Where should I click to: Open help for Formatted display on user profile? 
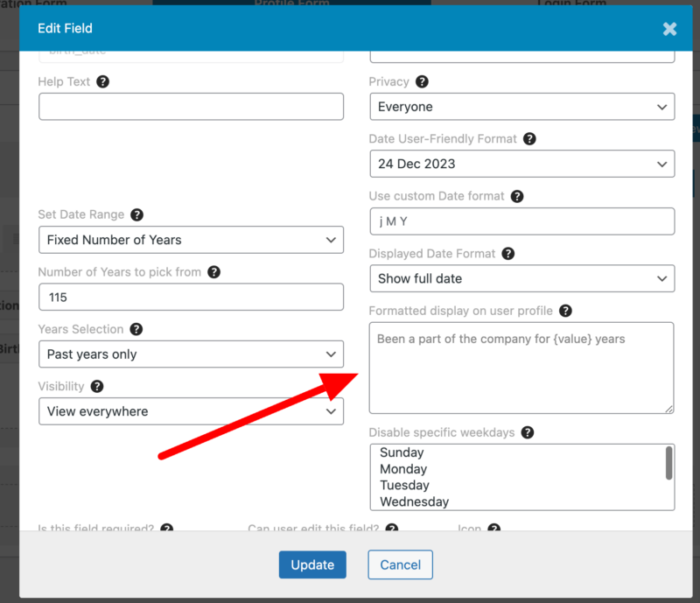point(565,311)
